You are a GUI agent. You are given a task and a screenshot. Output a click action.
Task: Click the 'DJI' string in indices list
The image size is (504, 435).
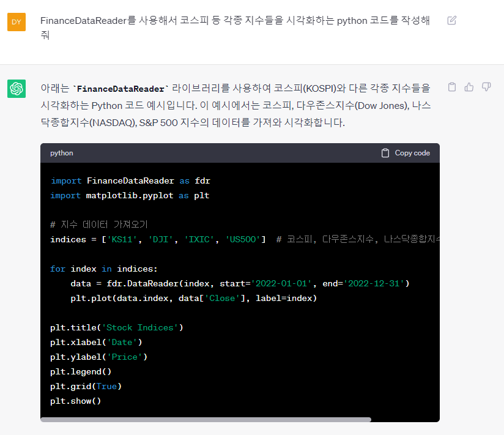coord(160,239)
